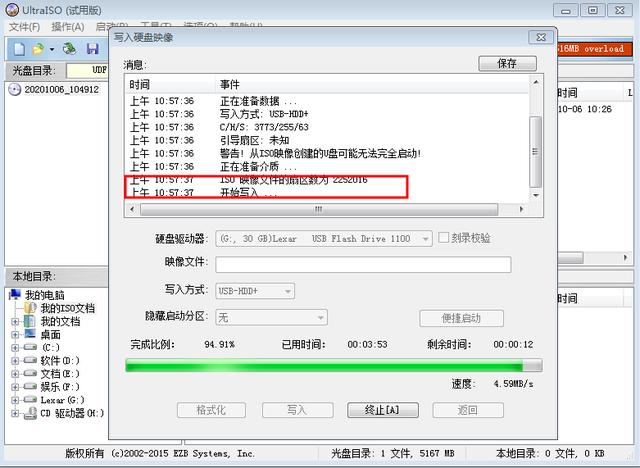Image resolution: width=640 pixels, height=468 pixels.
Task: Select 我的电脑 in local tree
Action: [x=44, y=295]
